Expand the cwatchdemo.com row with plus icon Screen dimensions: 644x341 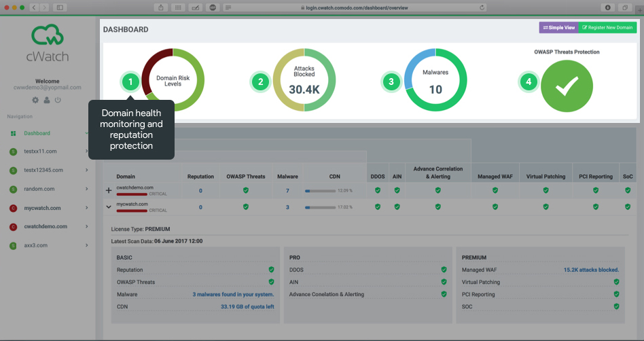(x=109, y=190)
